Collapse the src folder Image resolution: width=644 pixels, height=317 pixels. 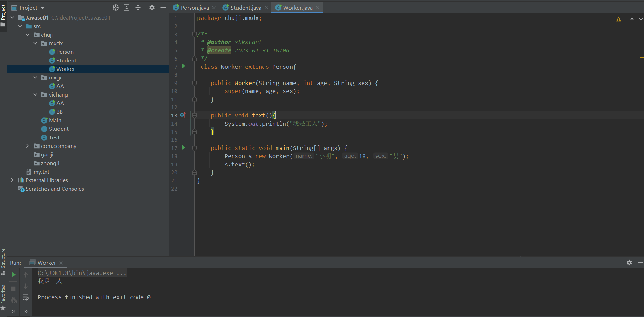[x=20, y=26]
